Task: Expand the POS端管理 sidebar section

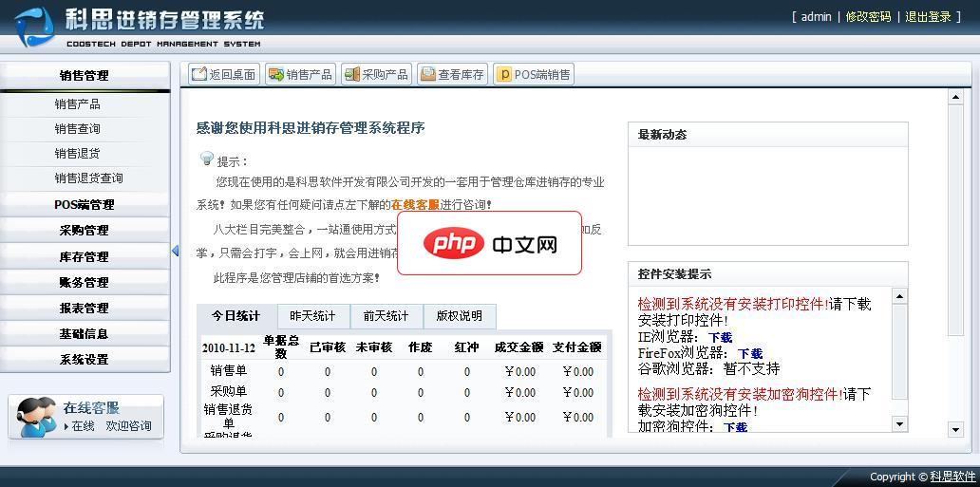Action: 85,204
